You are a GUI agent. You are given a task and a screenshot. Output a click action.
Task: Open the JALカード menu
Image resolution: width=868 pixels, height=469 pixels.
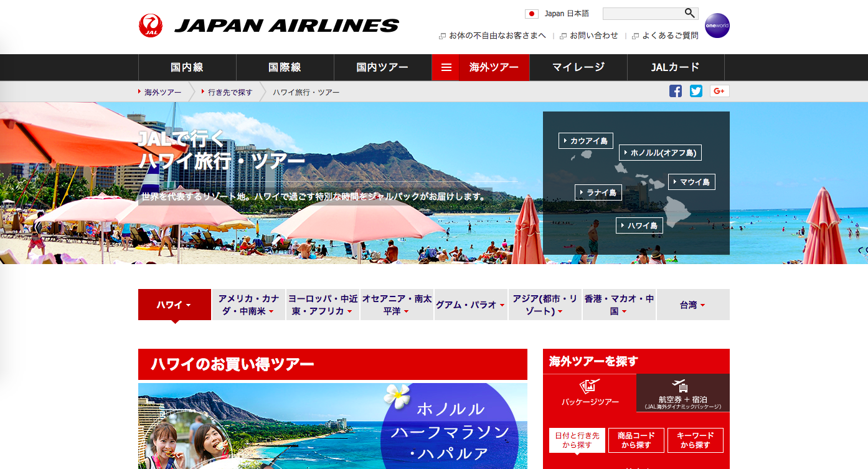676,67
